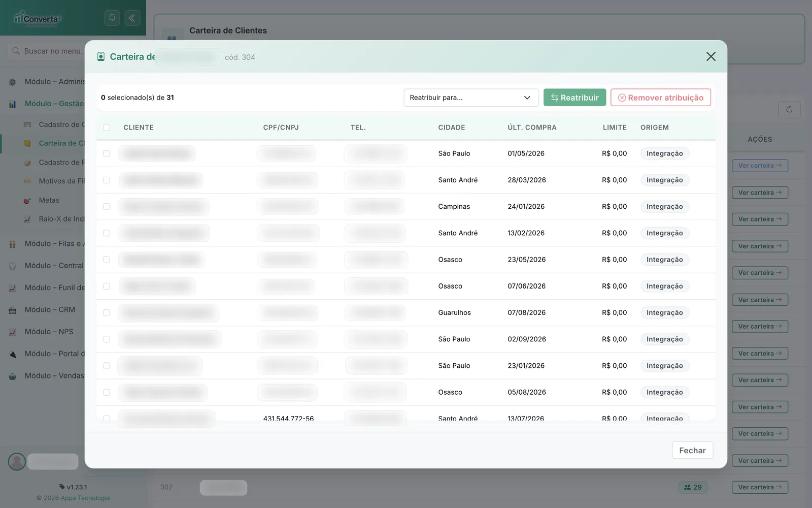The width and height of the screenshot is (812, 508).
Task: Click the Módulo – Gestão chart icon
Action: [x=13, y=104]
